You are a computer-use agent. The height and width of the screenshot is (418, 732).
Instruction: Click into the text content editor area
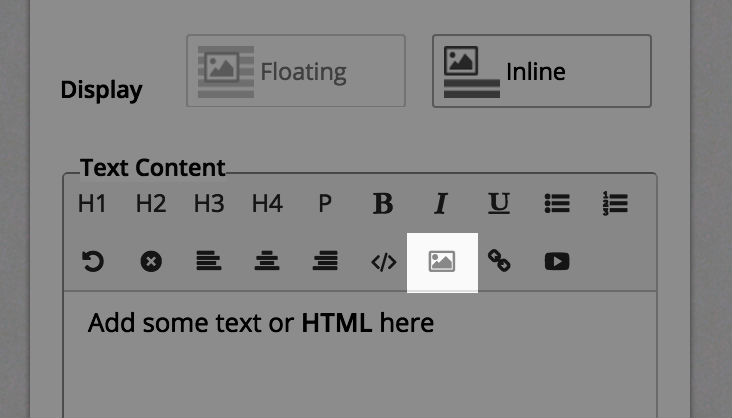[x=360, y=355]
